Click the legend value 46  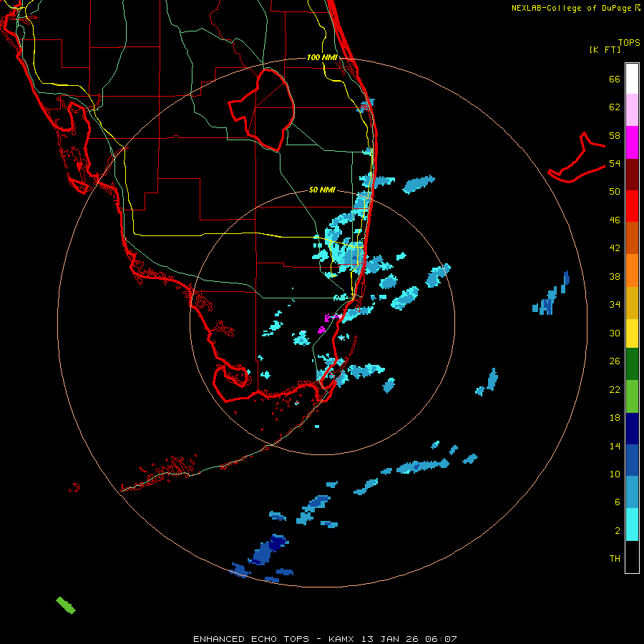pos(615,220)
